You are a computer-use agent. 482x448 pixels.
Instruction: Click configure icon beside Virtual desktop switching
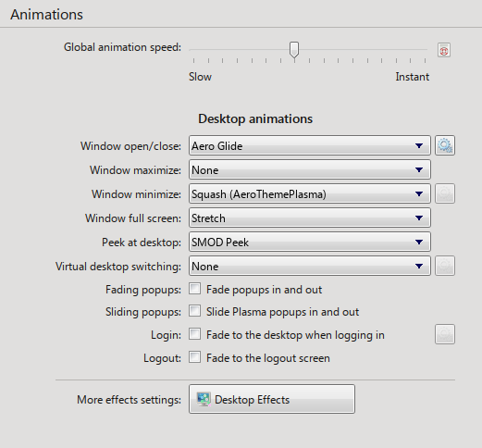tap(445, 266)
